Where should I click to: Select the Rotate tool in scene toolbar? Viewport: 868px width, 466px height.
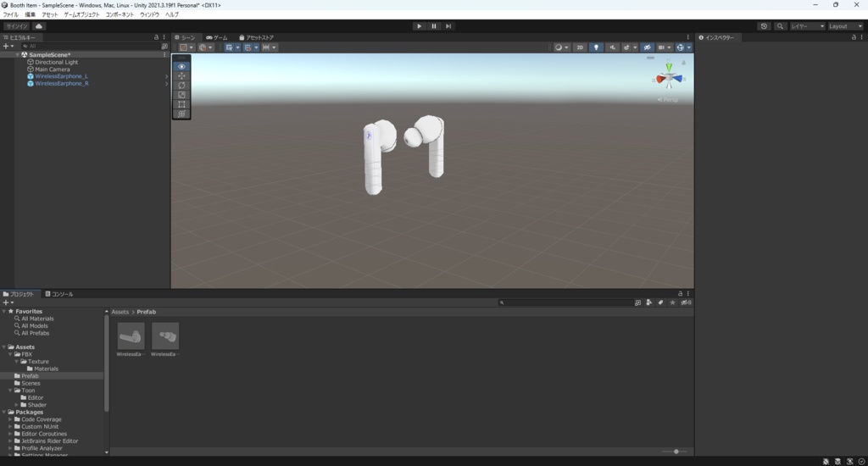(181, 86)
